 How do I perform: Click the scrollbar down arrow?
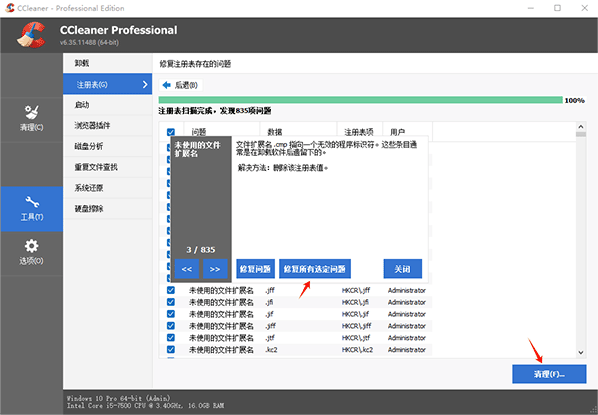[580, 352]
